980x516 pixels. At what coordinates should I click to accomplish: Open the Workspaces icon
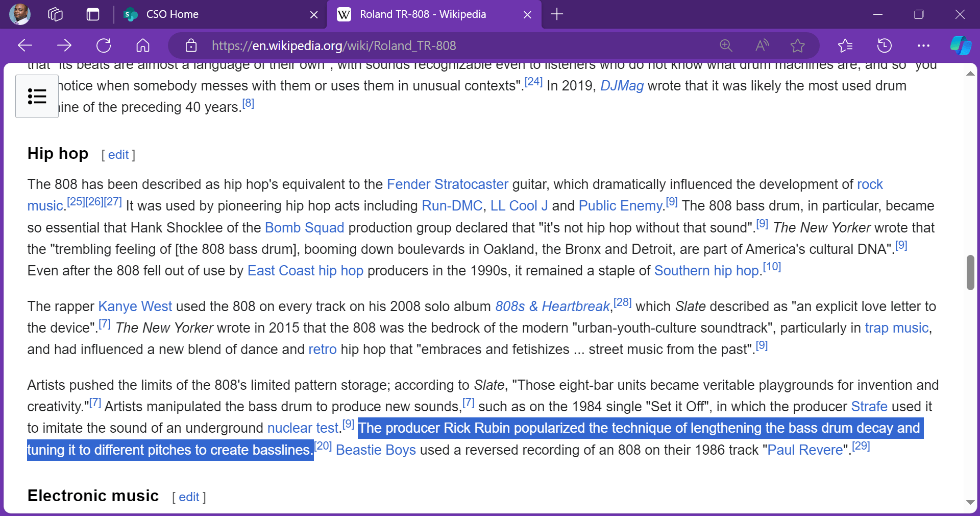point(55,14)
